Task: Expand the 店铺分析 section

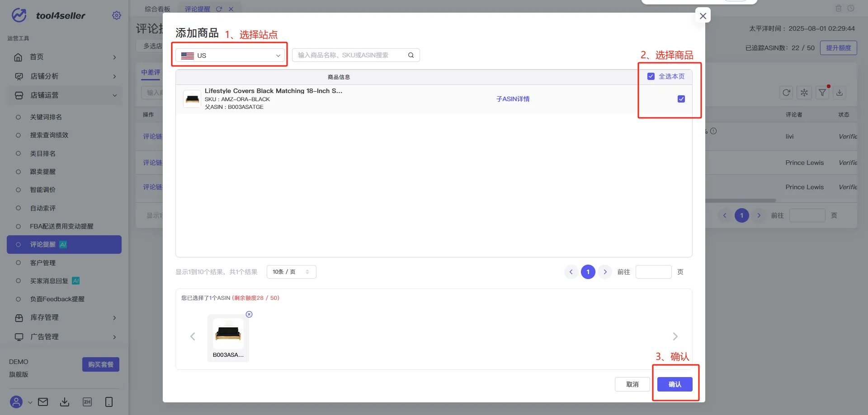Action: 65,76
